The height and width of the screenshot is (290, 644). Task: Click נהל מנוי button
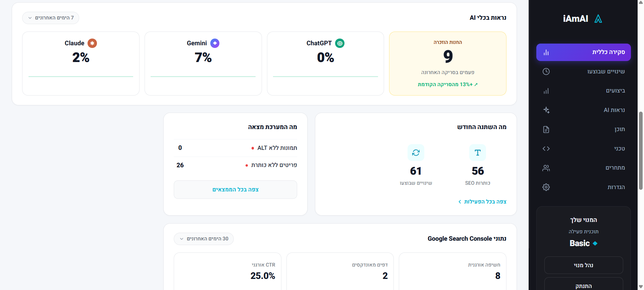584,265
